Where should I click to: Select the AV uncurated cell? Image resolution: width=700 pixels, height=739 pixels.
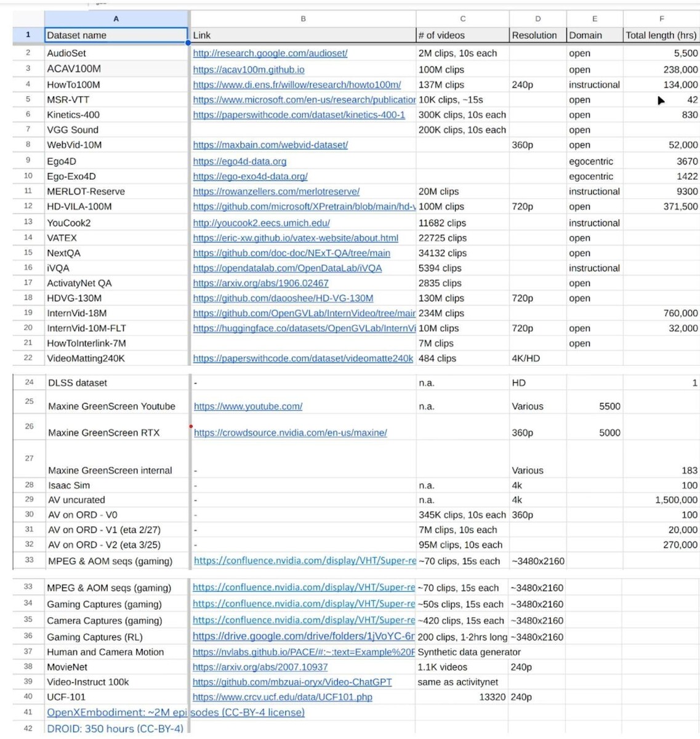pos(117,500)
